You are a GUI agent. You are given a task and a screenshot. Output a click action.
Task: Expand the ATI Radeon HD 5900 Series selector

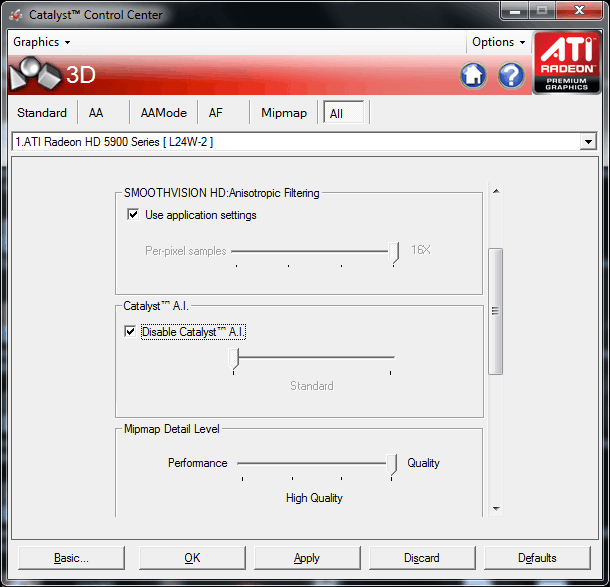(588, 142)
